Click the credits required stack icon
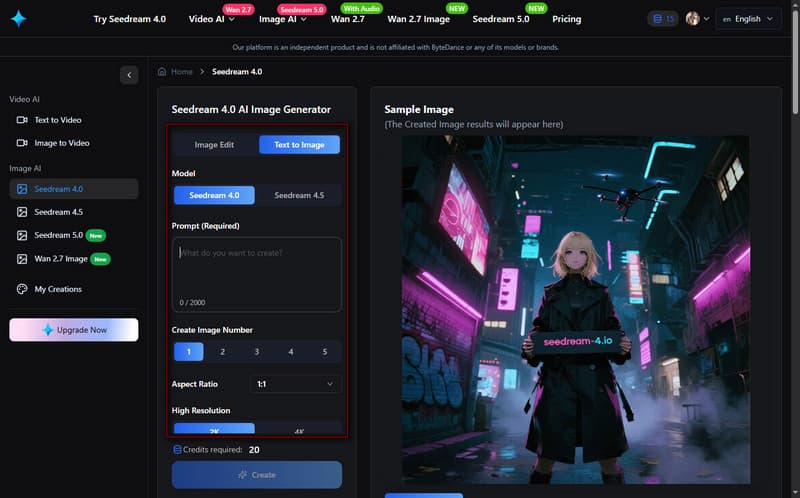Image resolution: width=800 pixels, height=498 pixels. tap(177, 450)
